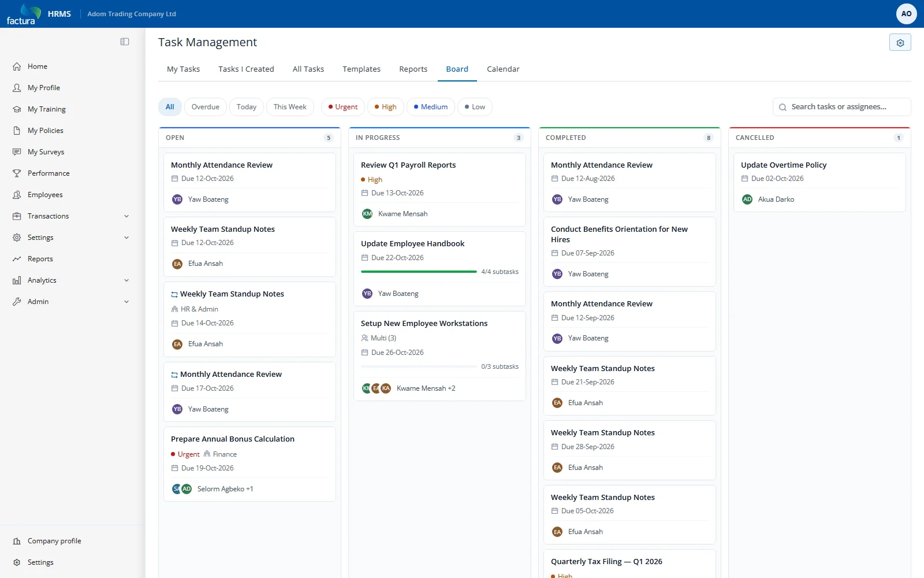Click Akua Darko AD avatar on Overtime card

pos(747,199)
